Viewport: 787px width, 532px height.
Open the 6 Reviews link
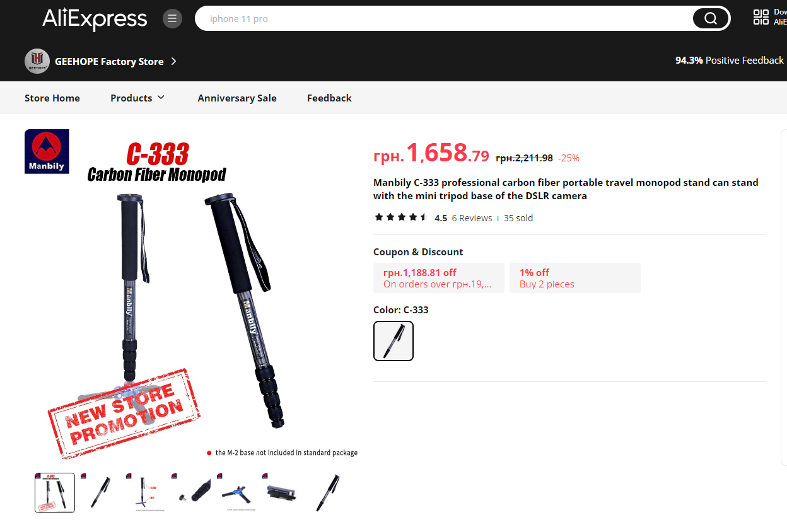pyautogui.click(x=472, y=218)
